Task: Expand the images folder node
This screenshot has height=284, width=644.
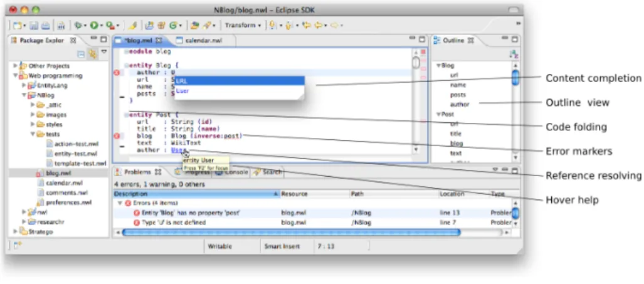Action: pyautogui.click(x=33, y=115)
